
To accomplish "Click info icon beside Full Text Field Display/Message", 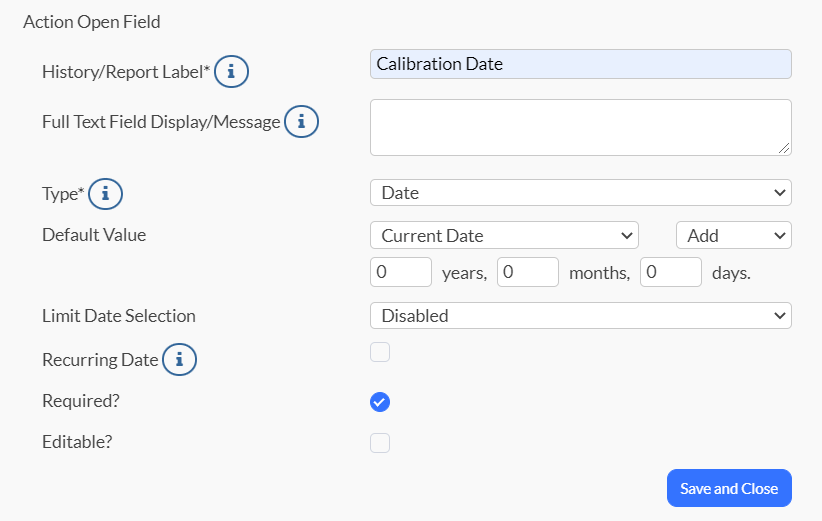I will pyautogui.click(x=301, y=122).
